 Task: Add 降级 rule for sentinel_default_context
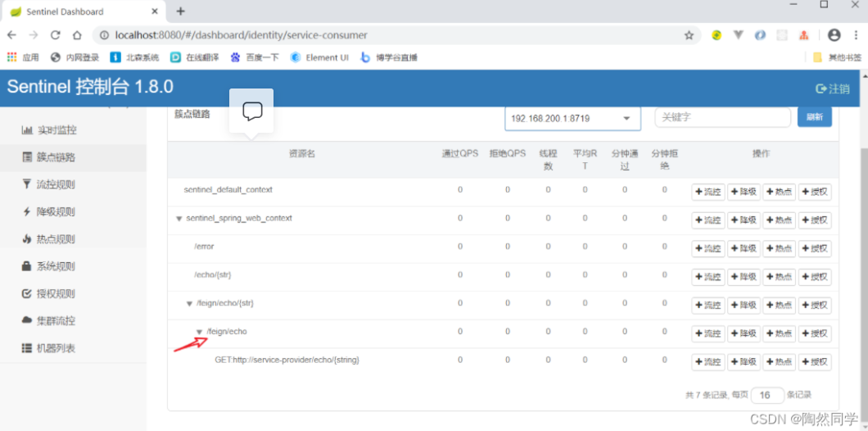[x=744, y=193]
